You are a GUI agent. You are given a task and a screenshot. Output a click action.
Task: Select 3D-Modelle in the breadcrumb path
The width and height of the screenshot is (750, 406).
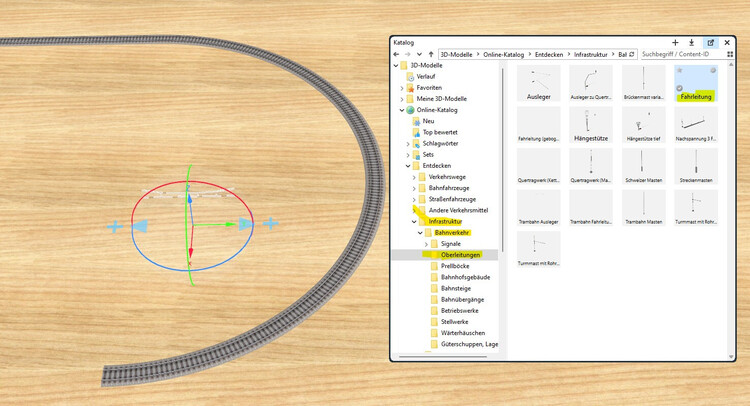pyautogui.click(x=456, y=55)
